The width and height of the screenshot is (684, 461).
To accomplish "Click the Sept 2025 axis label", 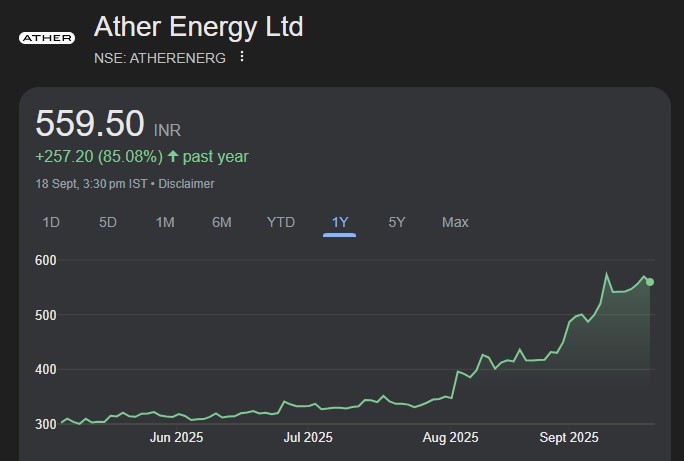I will point(569,437).
